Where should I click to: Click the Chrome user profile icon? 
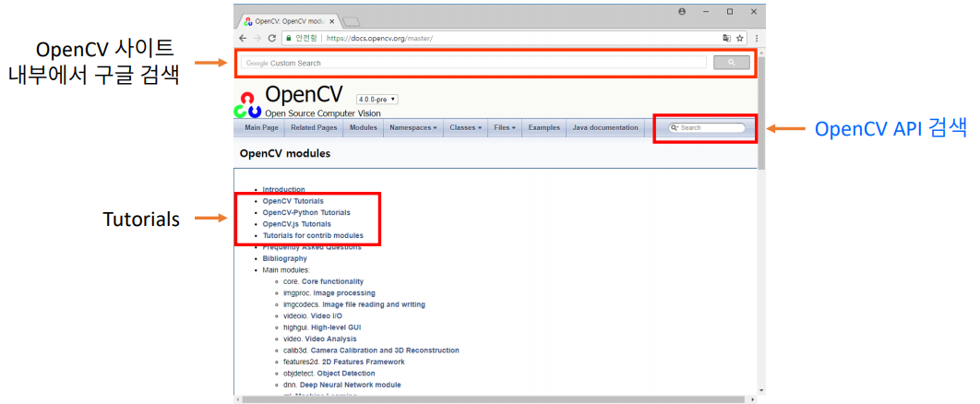pos(682,11)
